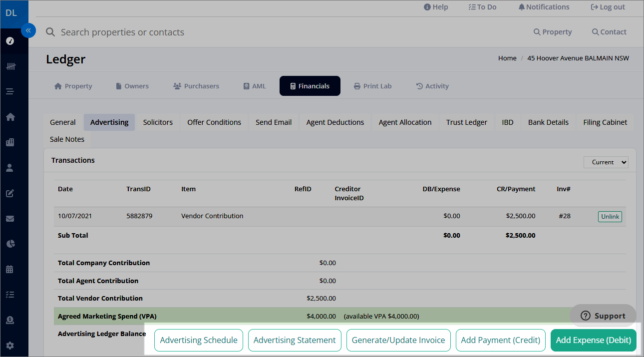Click the $4,000.00 VPA amount
Screen dimensions: 644x357
(x=321, y=316)
